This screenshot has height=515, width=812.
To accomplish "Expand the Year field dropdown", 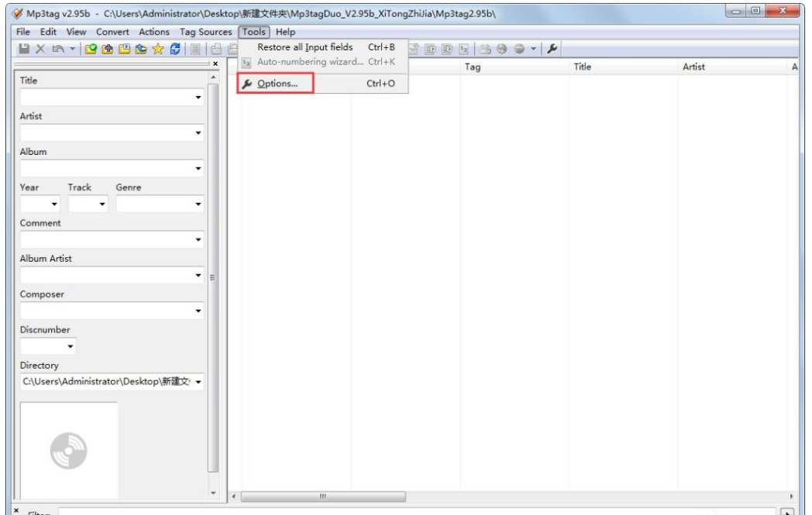I will 54,204.
